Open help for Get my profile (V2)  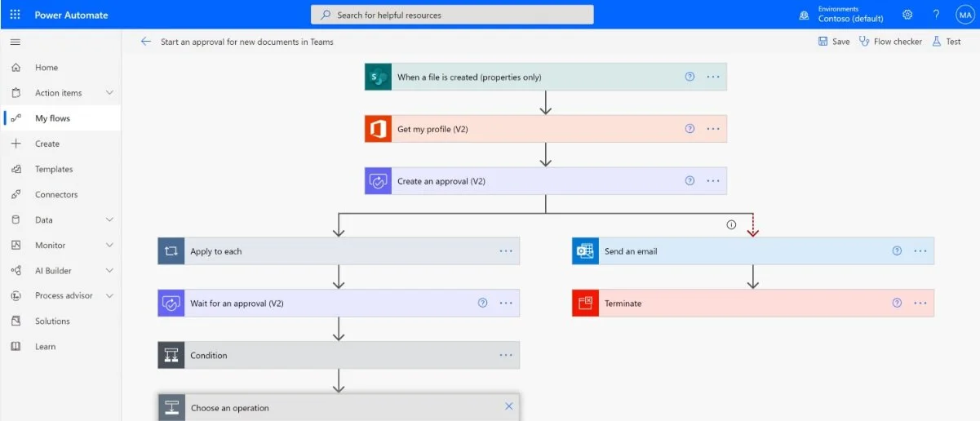tap(690, 129)
